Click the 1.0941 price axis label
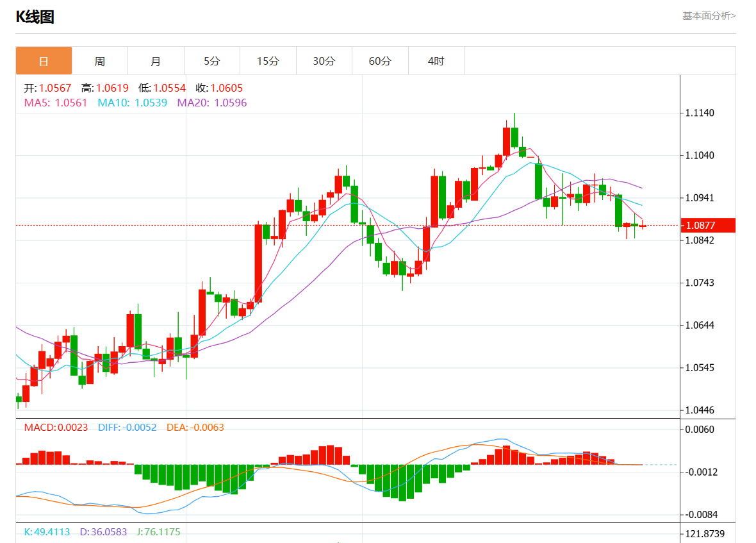756x543 pixels. click(x=700, y=197)
